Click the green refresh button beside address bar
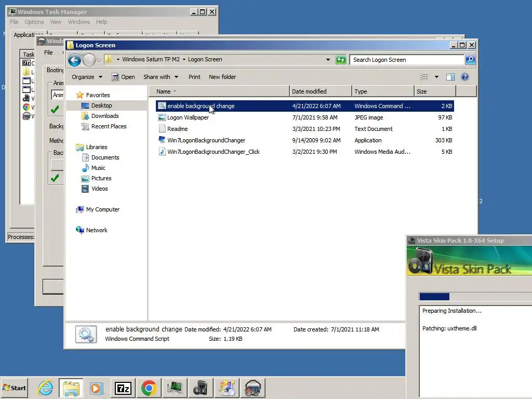 click(341, 60)
